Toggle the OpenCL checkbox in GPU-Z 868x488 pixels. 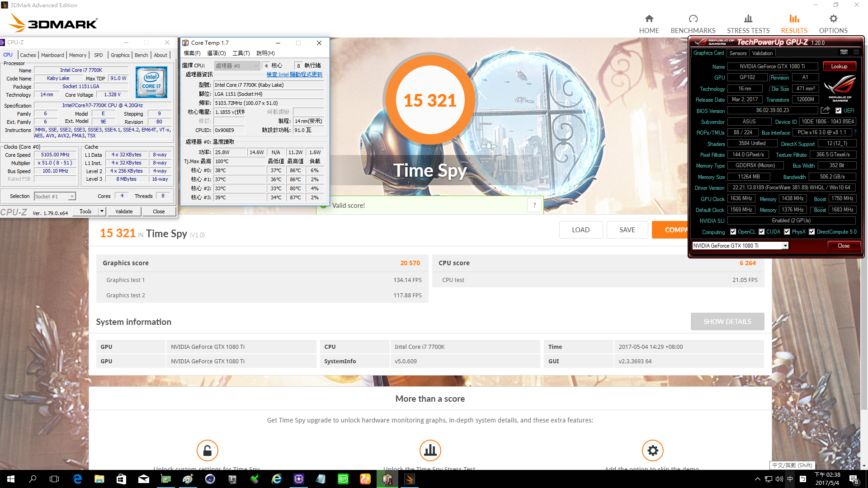coord(733,232)
